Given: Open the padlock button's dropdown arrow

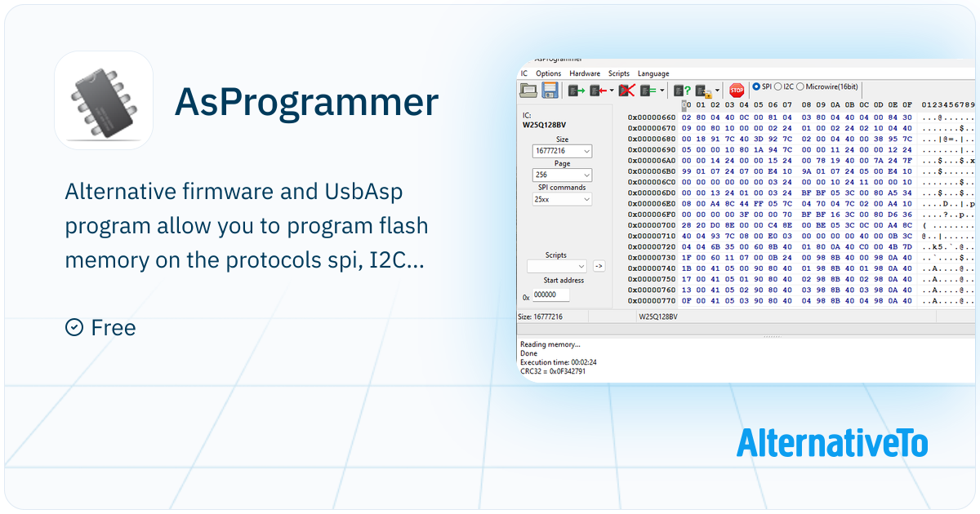Looking at the screenshot, I should click(717, 91).
